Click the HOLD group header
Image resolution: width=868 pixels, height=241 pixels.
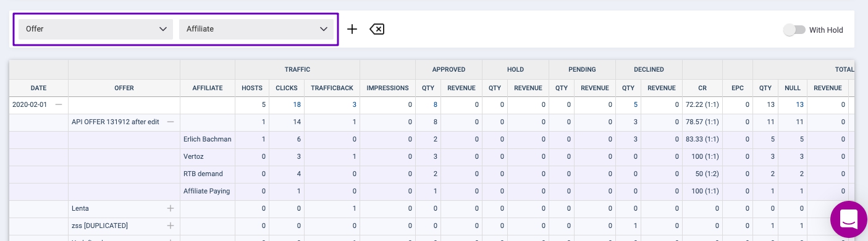tap(515, 70)
